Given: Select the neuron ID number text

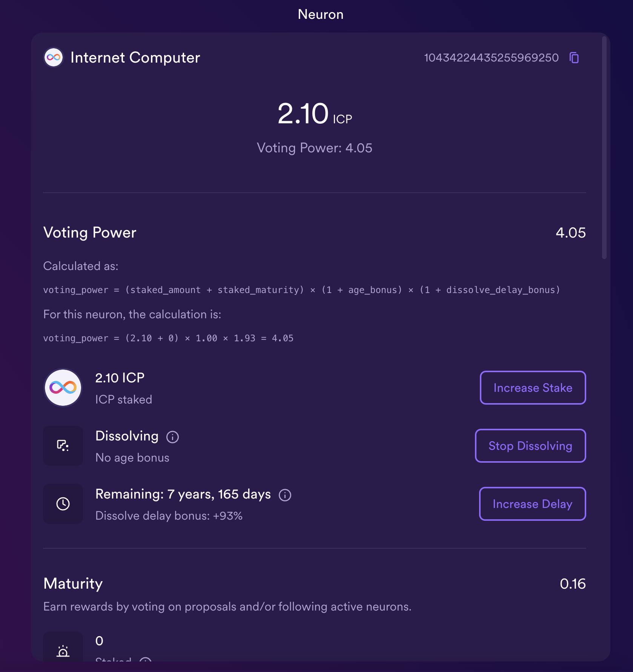Looking at the screenshot, I should click(491, 58).
